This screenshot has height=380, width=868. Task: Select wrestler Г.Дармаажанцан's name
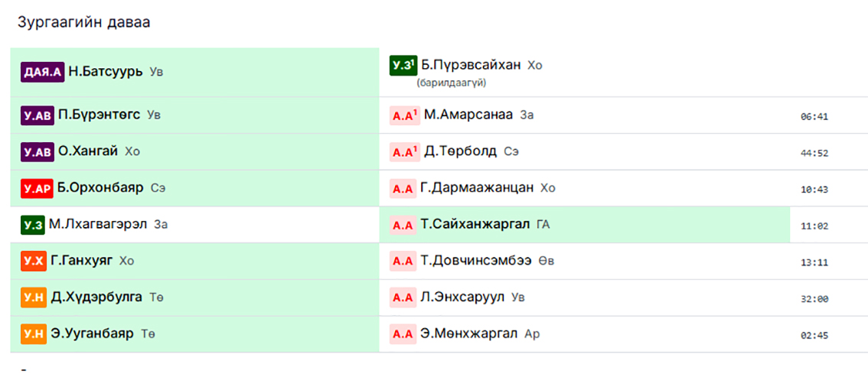tap(477, 188)
